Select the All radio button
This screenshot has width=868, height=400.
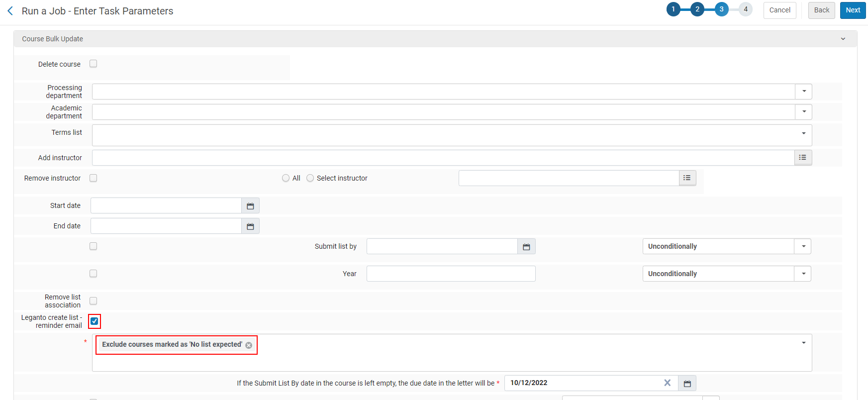[286, 178]
